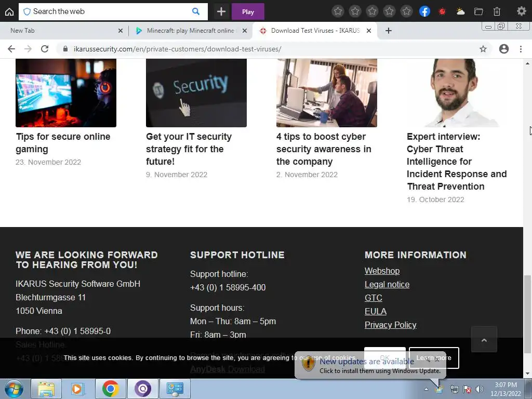Screen dimensions: 532x399
Task: Open the Facebook shortcut icon
Action: click(x=424, y=11)
